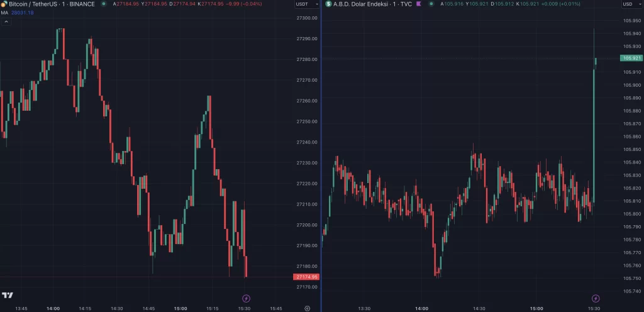Screen dimensions: 644x312
Task: Click the TradingView logo in bottom-left corner
Action: click(8, 295)
